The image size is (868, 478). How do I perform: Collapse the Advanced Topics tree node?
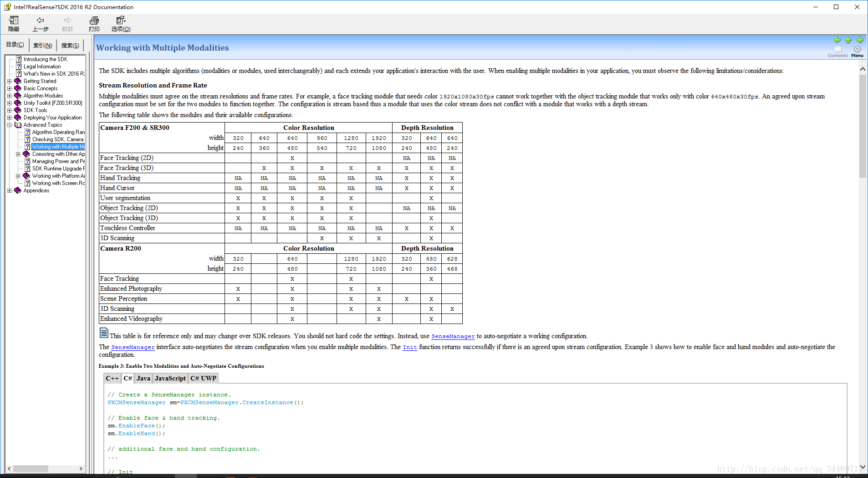(x=9, y=125)
